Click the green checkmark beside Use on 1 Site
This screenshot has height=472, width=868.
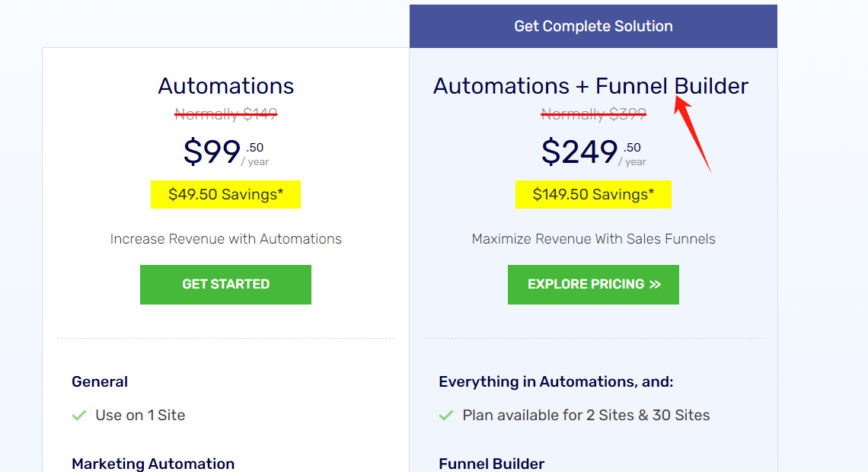(x=78, y=416)
